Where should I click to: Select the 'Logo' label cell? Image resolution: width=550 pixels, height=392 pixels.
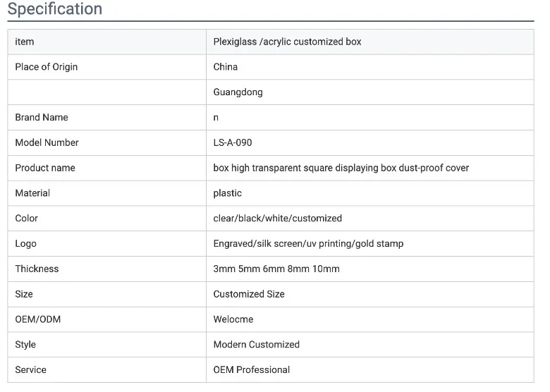[x=25, y=243]
